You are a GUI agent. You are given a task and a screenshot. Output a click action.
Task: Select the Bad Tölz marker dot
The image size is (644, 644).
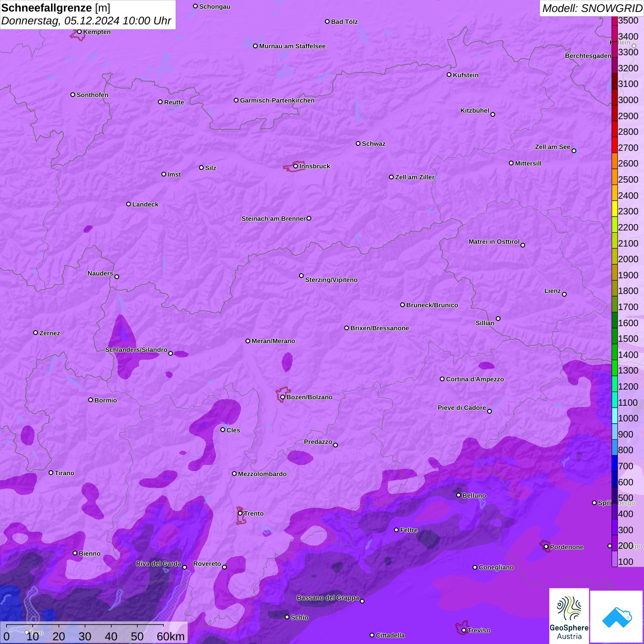click(327, 22)
